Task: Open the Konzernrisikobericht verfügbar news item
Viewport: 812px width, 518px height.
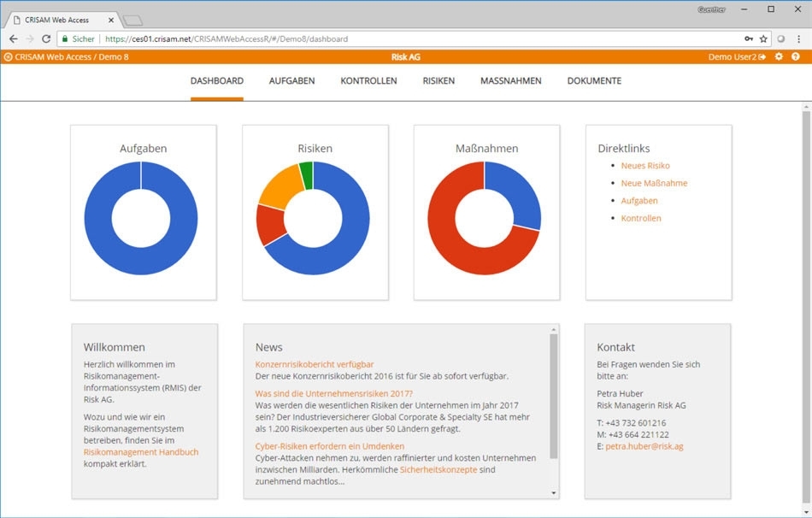Action: [316, 362]
